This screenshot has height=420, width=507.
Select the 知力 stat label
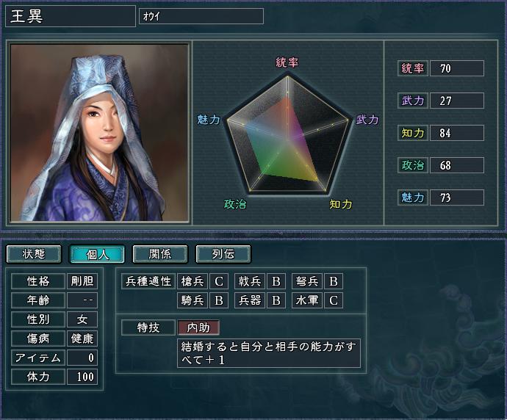click(413, 133)
